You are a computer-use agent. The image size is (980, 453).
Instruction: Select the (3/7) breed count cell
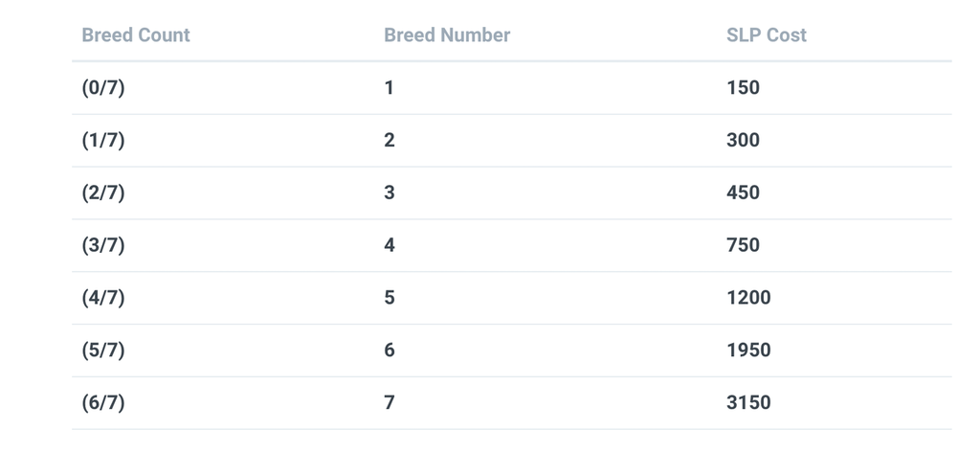(103, 246)
